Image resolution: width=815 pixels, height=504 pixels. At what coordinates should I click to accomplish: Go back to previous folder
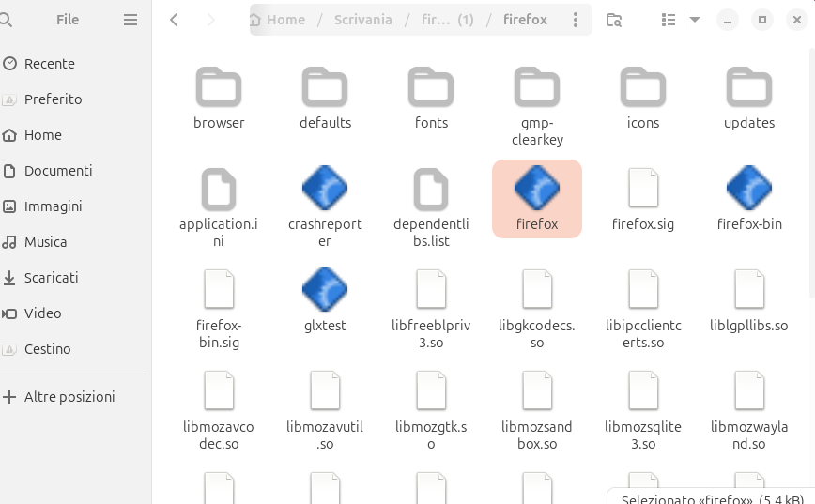[x=174, y=20]
